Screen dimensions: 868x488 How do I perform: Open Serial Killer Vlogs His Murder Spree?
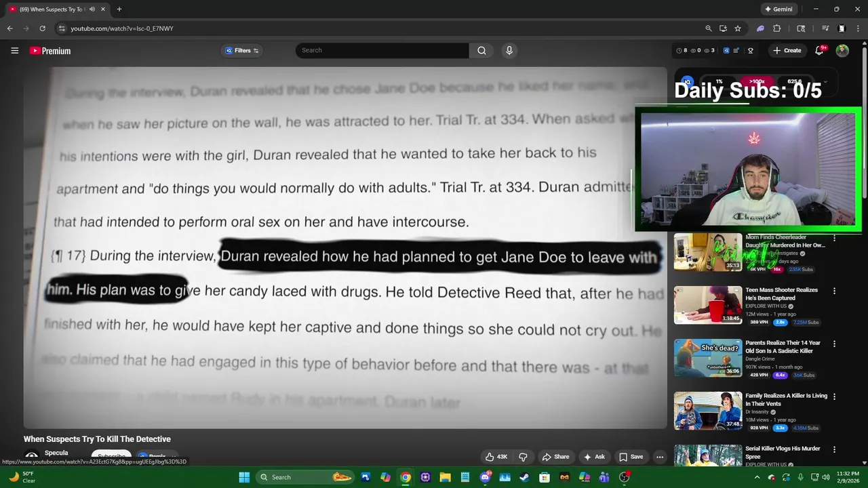pyautogui.click(x=783, y=452)
